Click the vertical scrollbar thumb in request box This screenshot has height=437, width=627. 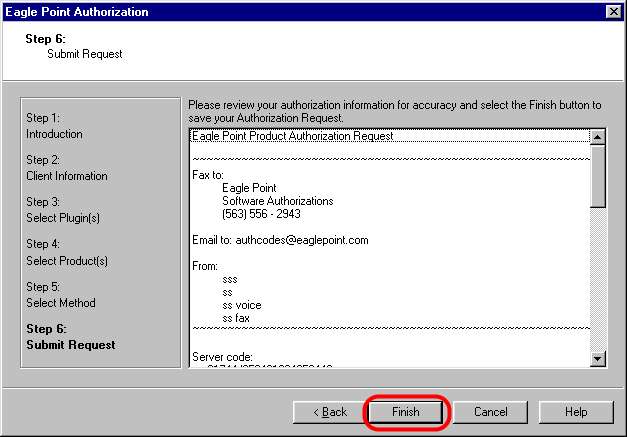pos(597,176)
